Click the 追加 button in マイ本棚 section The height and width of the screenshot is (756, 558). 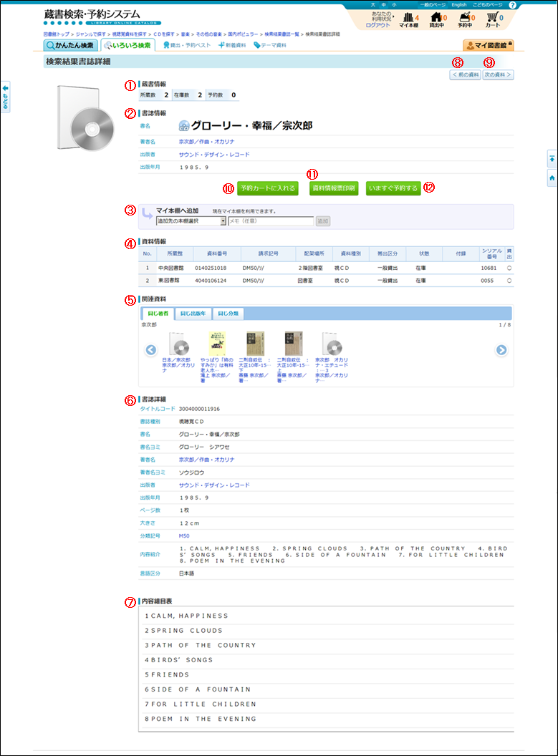point(322,220)
